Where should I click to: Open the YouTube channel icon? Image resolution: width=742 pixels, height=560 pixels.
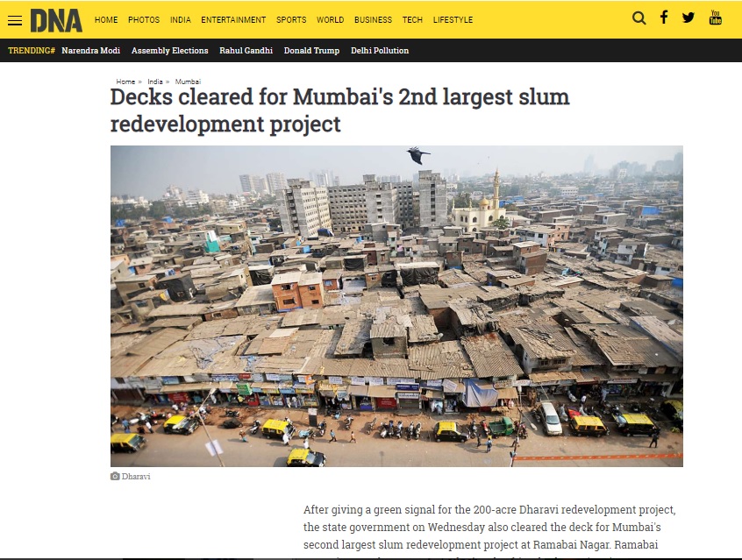715,18
